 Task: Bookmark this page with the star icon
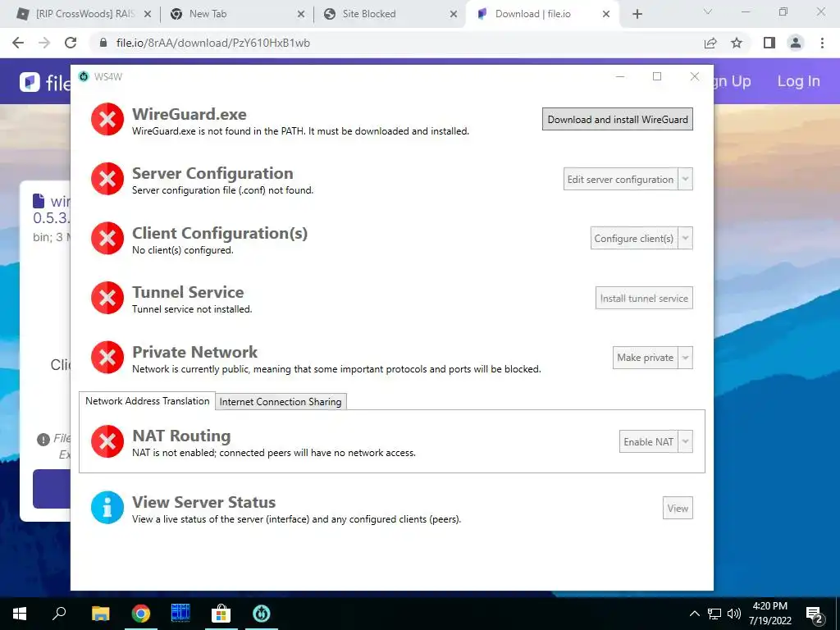[737, 43]
